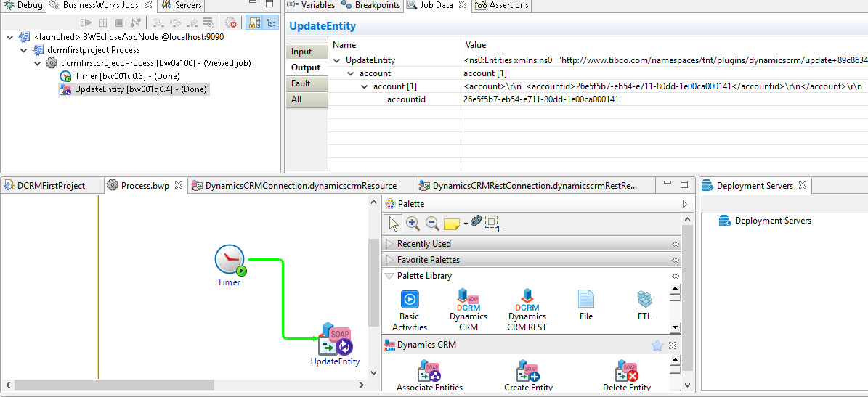This screenshot has width=868, height=397.
Task: Open the Breakpoints tab
Action: tap(371, 5)
